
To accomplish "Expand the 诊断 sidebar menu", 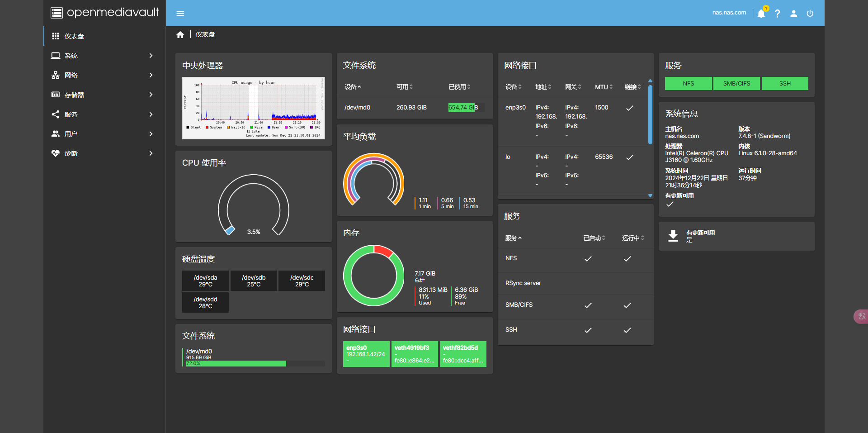I will click(x=104, y=153).
